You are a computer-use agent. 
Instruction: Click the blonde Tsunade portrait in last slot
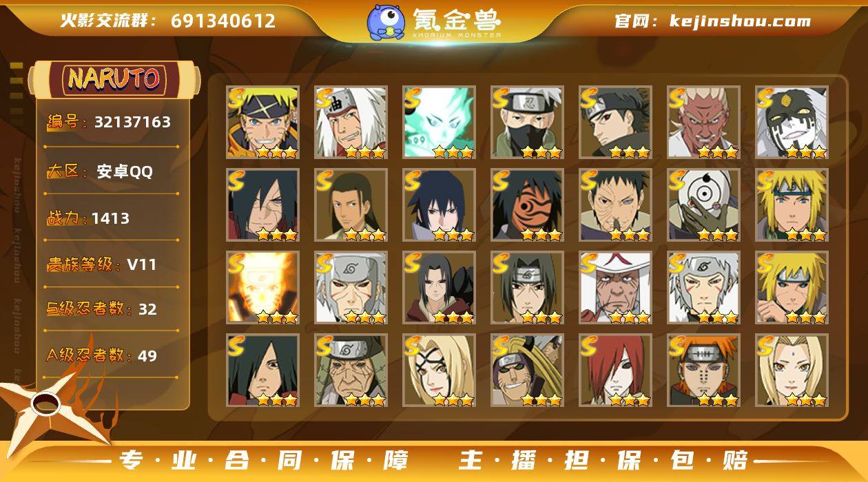(792, 370)
